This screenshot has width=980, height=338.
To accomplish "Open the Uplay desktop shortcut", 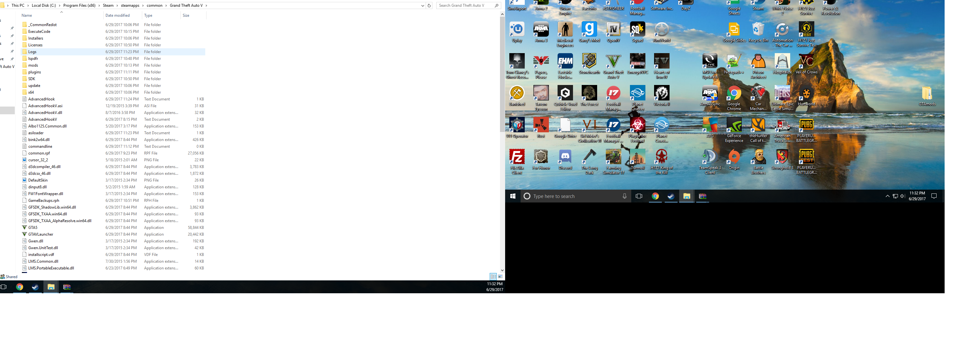I will 517,32.
